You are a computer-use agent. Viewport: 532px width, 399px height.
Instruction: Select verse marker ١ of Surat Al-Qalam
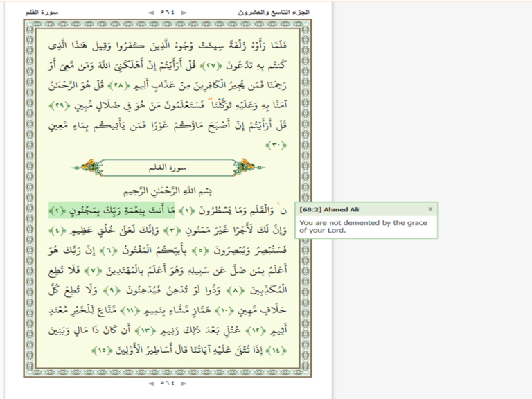coord(186,211)
